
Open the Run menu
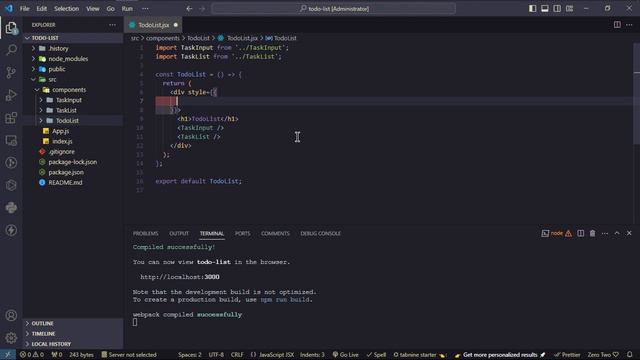[127, 9]
